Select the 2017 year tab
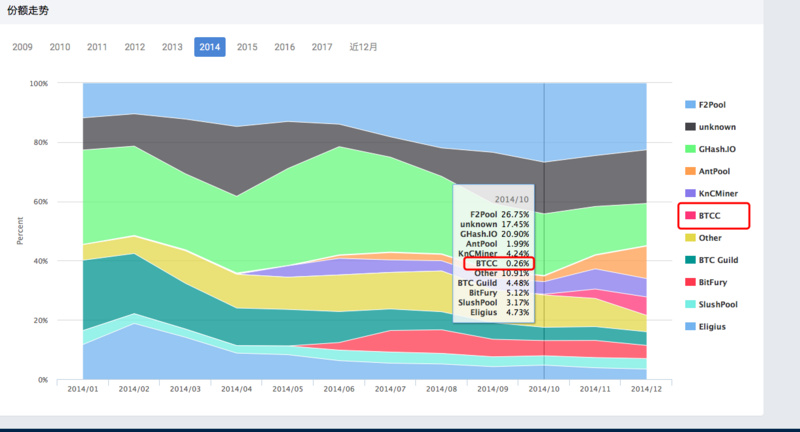The image size is (800, 432). coord(322,47)
